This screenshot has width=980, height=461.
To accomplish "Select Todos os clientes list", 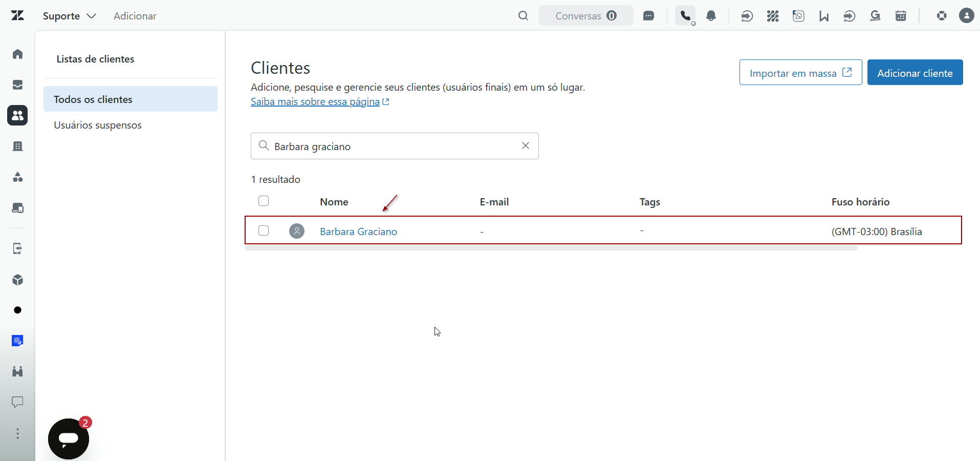I will tap(130, 99).
